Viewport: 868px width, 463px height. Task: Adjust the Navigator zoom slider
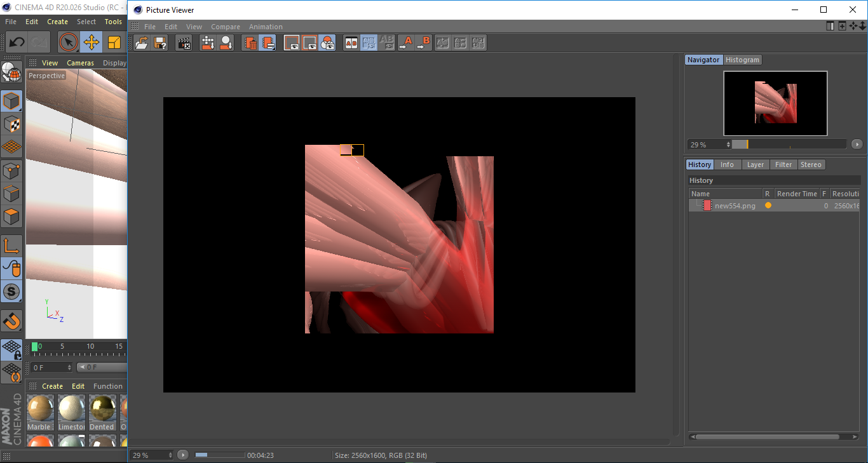789,144
